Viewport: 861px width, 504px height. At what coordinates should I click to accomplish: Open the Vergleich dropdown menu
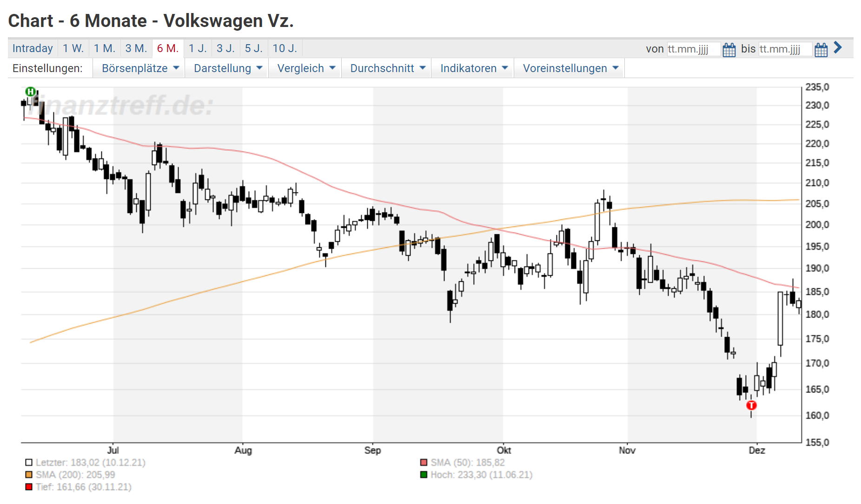(x=305, y=68)
